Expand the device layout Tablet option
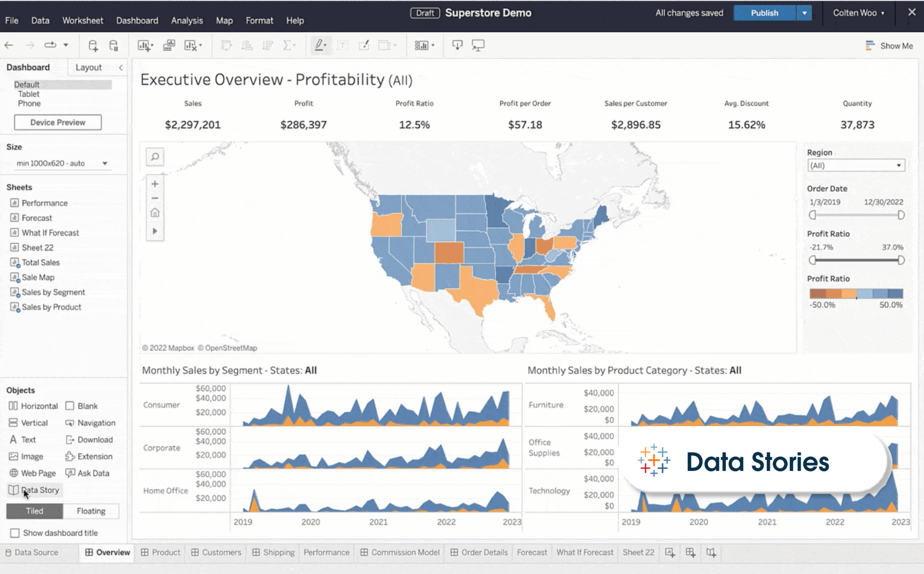 (29, 94)
